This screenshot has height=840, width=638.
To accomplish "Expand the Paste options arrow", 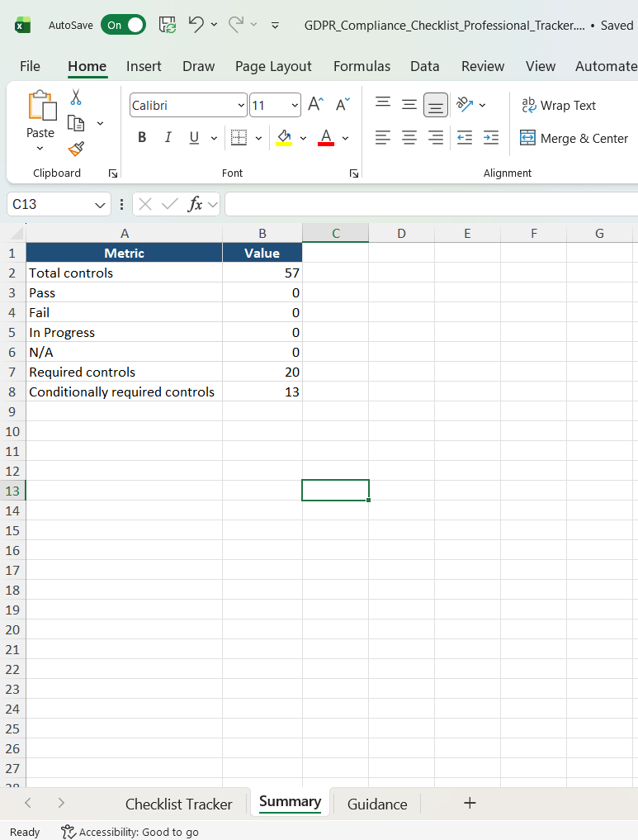I will (40, 148).
